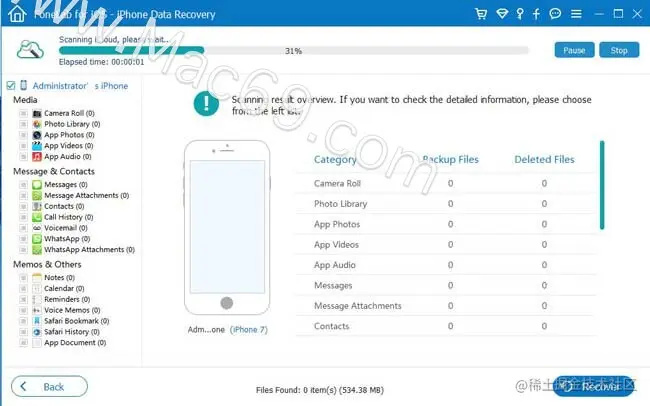Toggle the Contacts checkbox
The image size is (650, 406).
click(23, 206)
